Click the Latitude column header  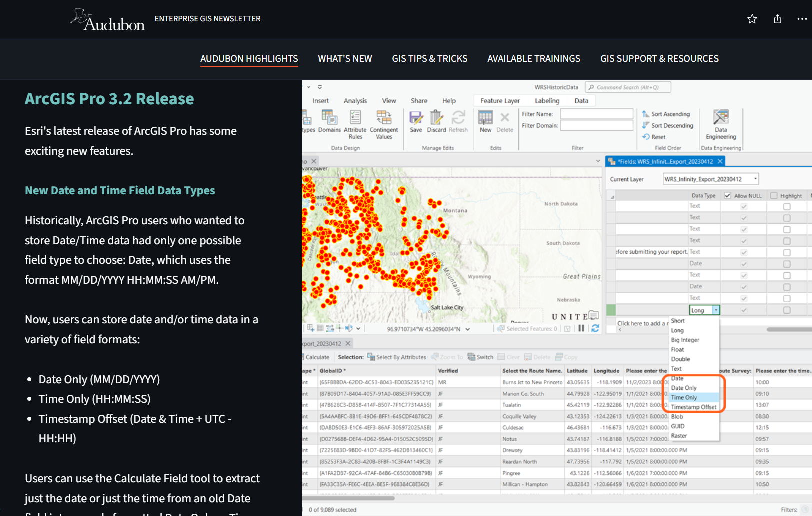[577, 371]
